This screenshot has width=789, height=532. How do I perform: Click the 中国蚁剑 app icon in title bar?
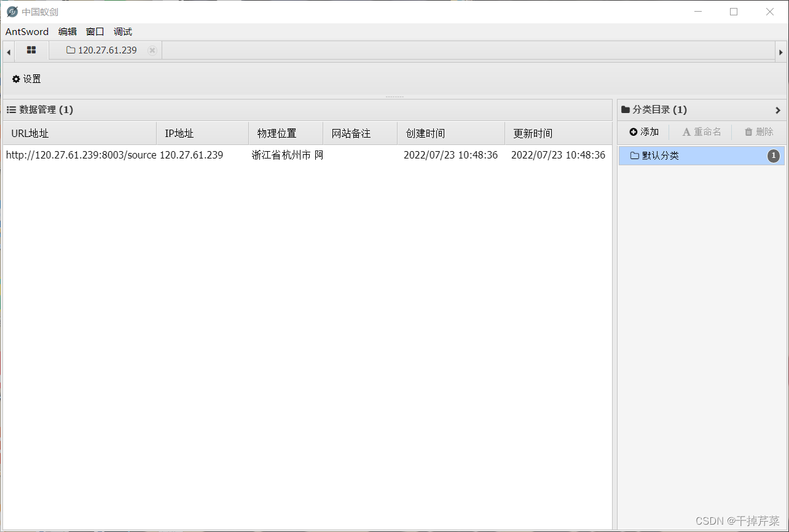point(12,12)
